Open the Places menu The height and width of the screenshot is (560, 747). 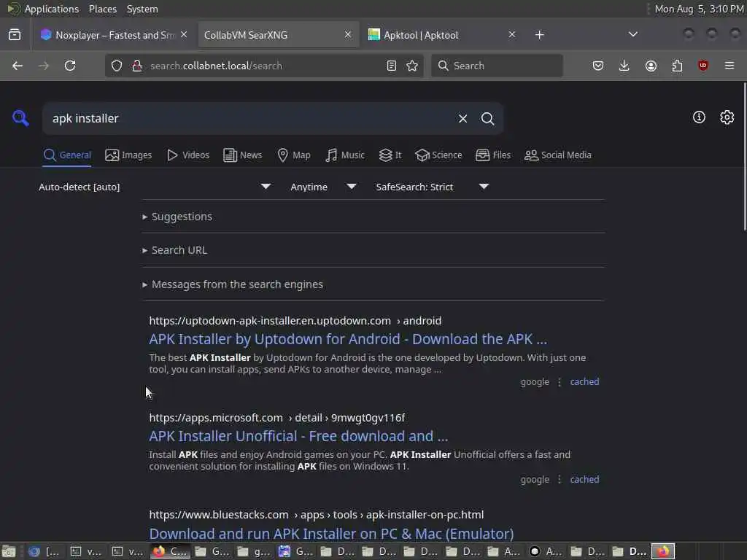(102, 9)
